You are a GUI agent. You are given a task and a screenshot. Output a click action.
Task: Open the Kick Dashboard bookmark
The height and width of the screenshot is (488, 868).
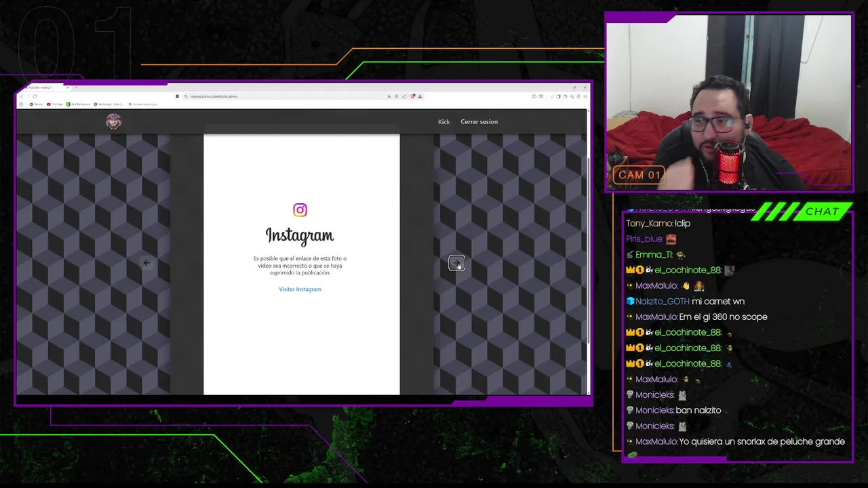[x=79, y=104]
